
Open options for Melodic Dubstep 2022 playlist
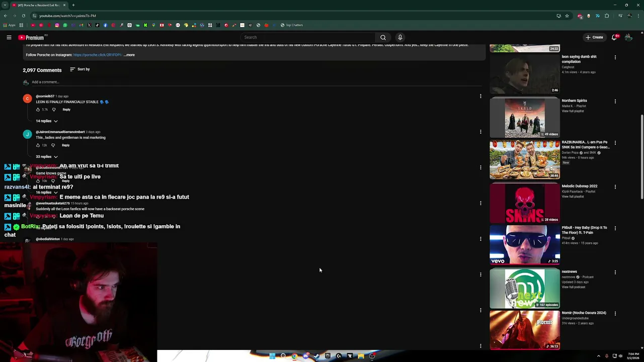click(615, 187)
